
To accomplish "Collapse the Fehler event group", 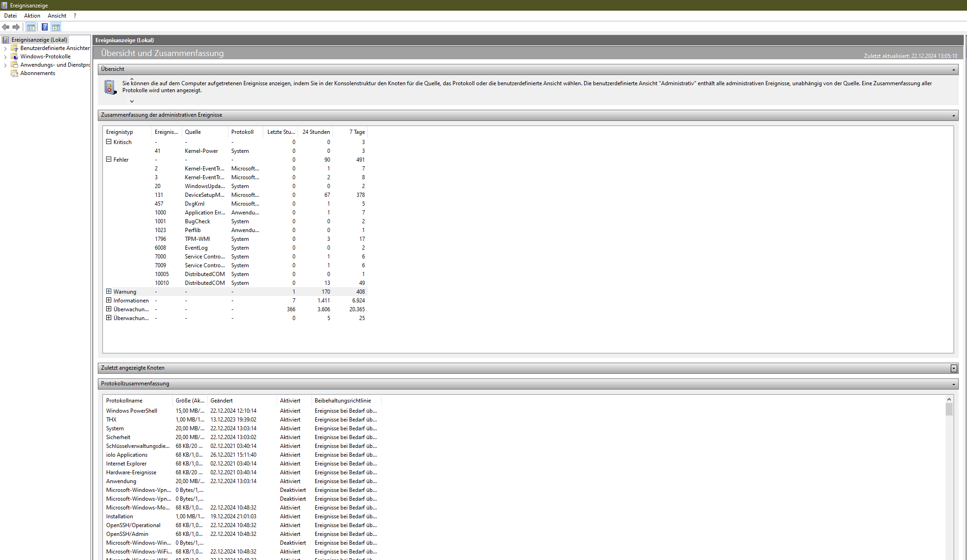I will (109, 159).
